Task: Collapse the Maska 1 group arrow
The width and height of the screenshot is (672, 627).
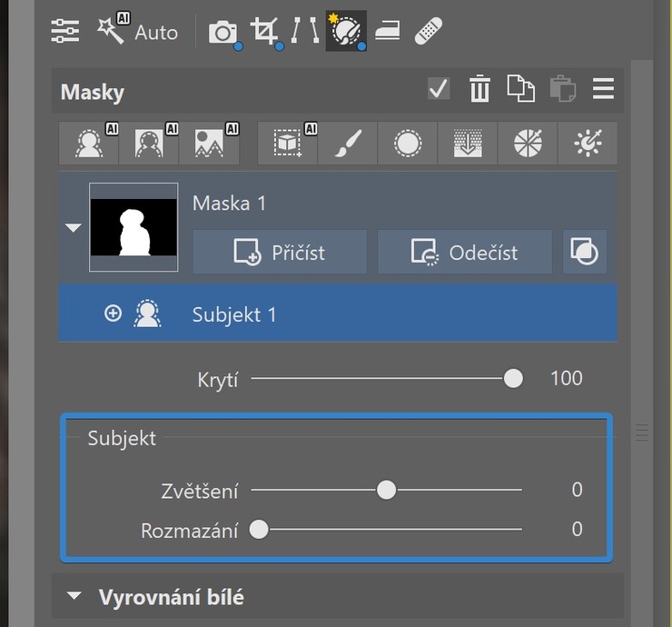Action: pos(74,227)
